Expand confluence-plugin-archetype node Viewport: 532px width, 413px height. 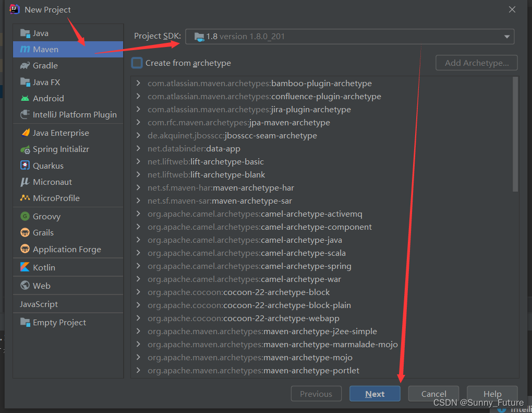138,96
